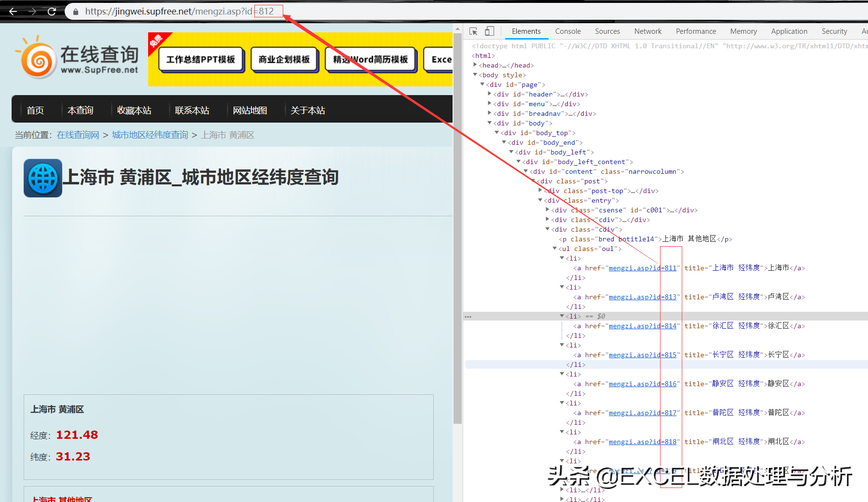The width and height of the screenshot is (868, 502).
Task: Open the Performance tab
Action: click(696, 31)
